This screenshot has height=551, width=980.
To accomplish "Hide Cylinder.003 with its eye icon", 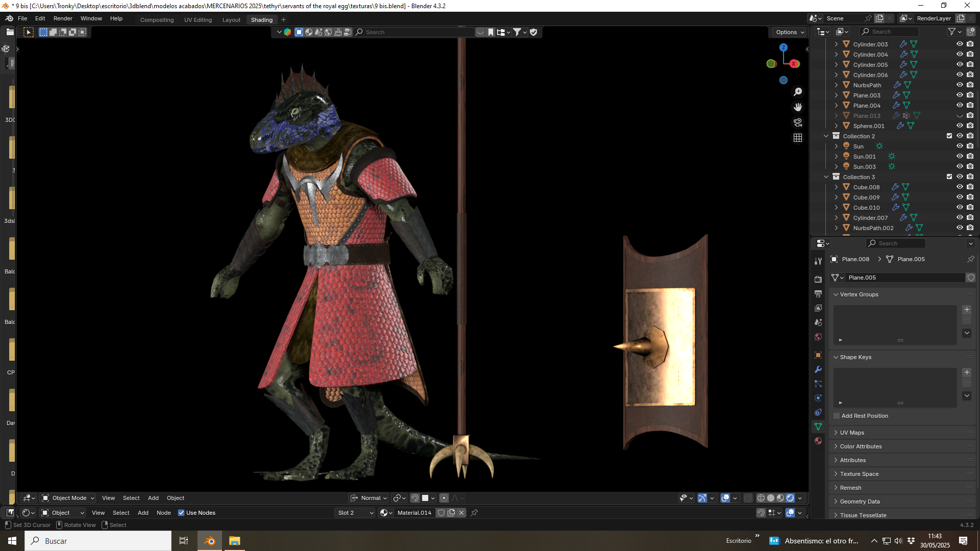I will 960,44.
